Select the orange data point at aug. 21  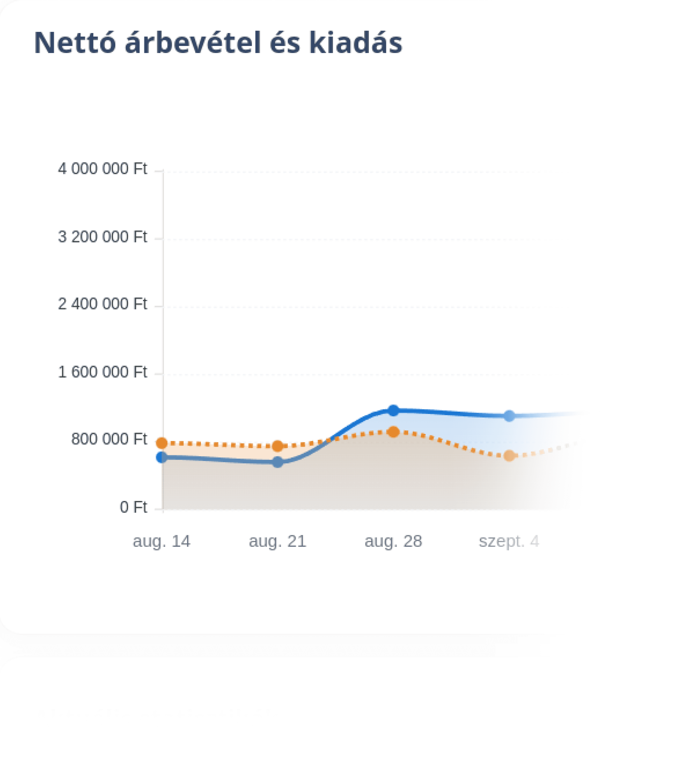pyautogui.click(x=278, y=446)
